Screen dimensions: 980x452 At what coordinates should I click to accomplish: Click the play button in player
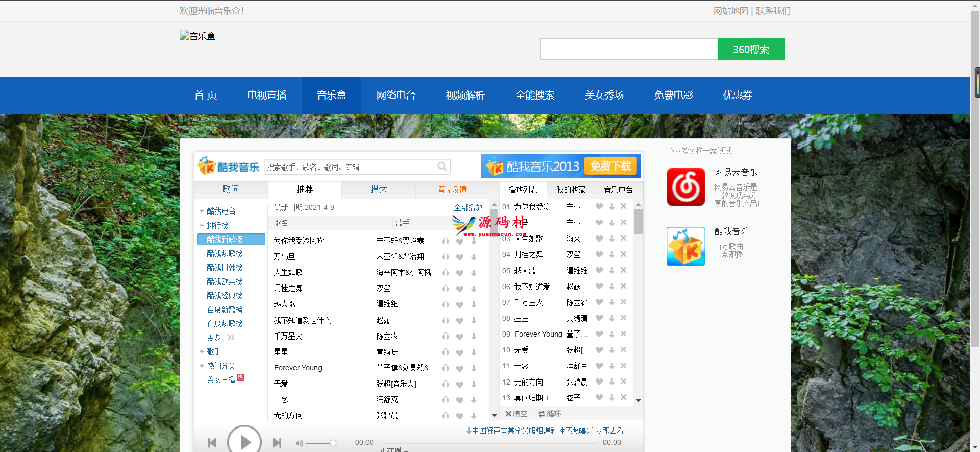(244, 442)
